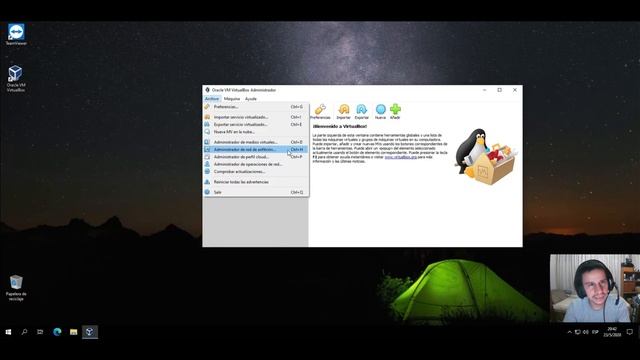Click the network tray icon

coord(578,332)
